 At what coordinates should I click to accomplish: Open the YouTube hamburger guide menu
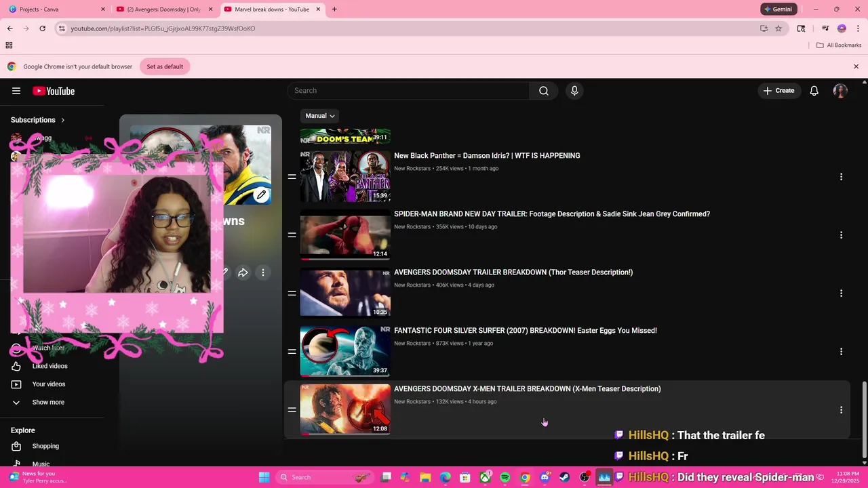(16, 91)
